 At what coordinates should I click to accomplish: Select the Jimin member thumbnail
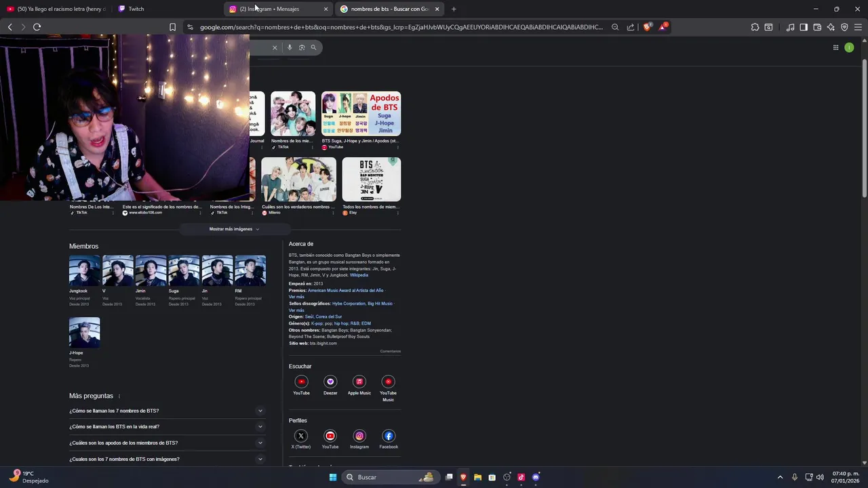point(151,270)
